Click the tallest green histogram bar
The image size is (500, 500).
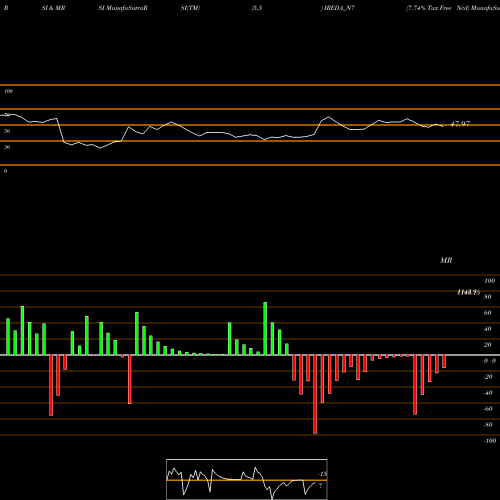coord(265,328)
